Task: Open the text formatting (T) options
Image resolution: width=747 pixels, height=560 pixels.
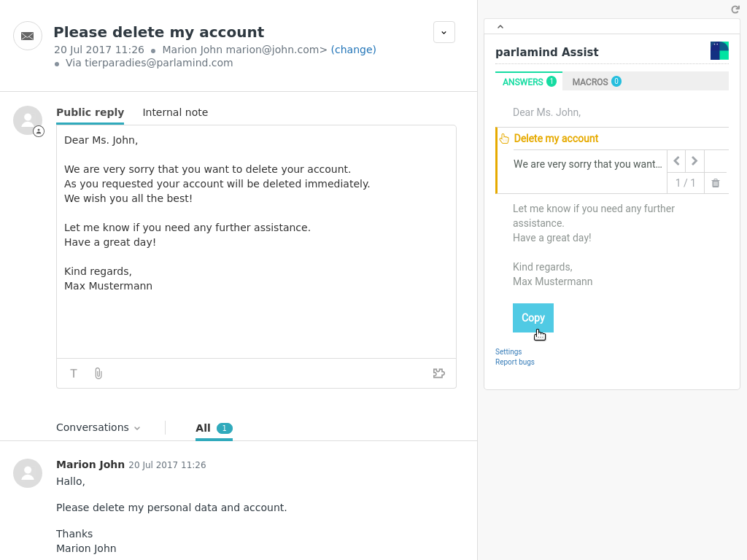Action: 74,373
